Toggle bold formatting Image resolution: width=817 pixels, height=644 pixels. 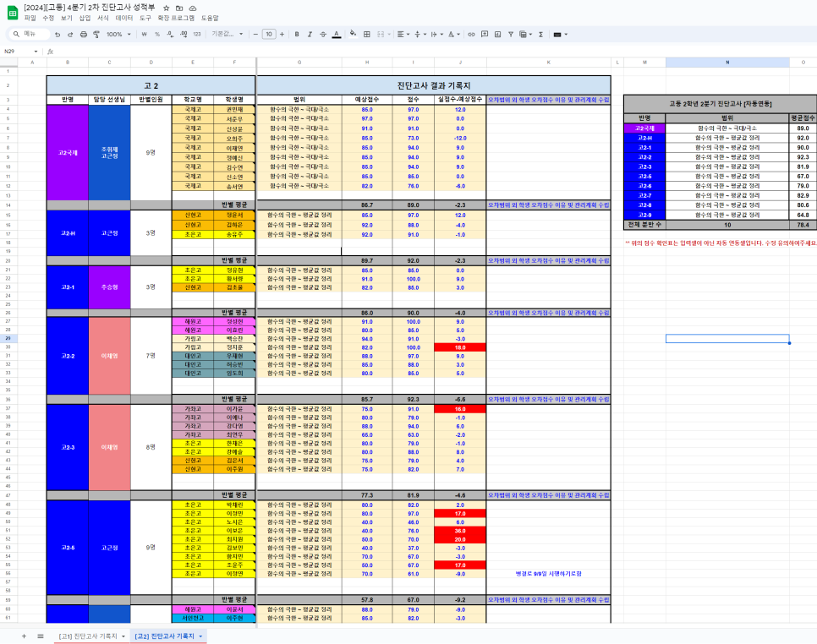[x=297, y=35]
